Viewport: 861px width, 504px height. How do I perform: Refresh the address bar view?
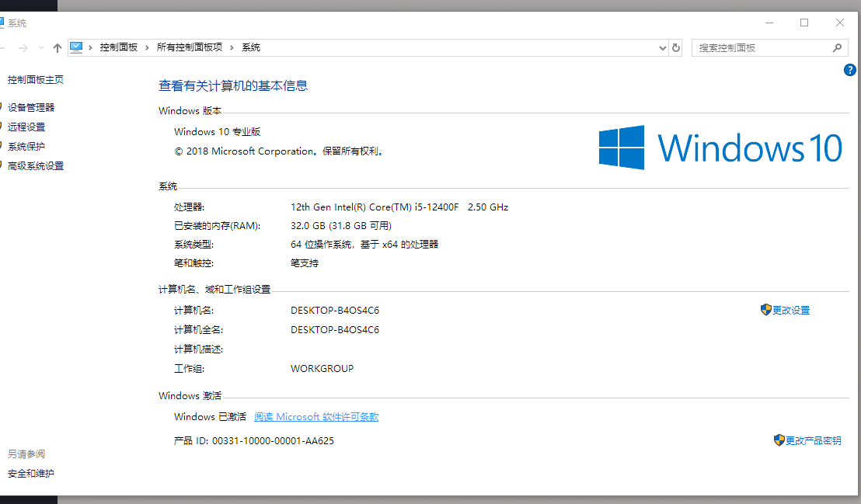[x=676, y=48]
